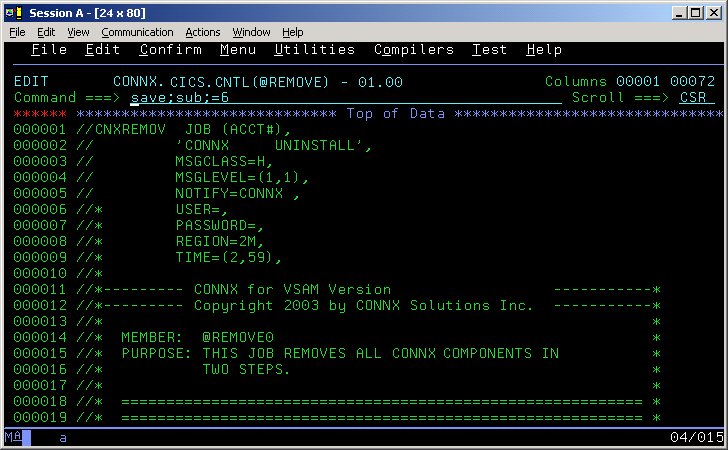Select ISPF Menu action bar item
The image size is (728, 450).
pyautogui.click(x=238, y=50)
